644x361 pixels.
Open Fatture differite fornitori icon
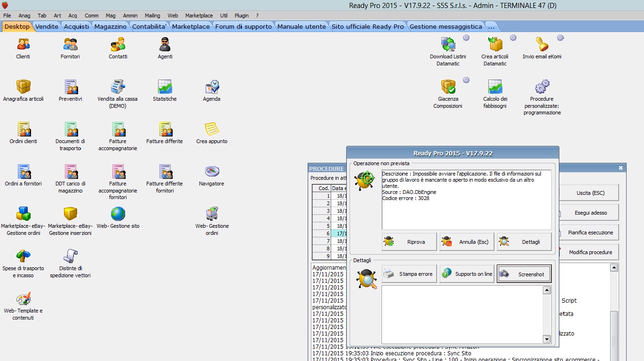(165, 172)
